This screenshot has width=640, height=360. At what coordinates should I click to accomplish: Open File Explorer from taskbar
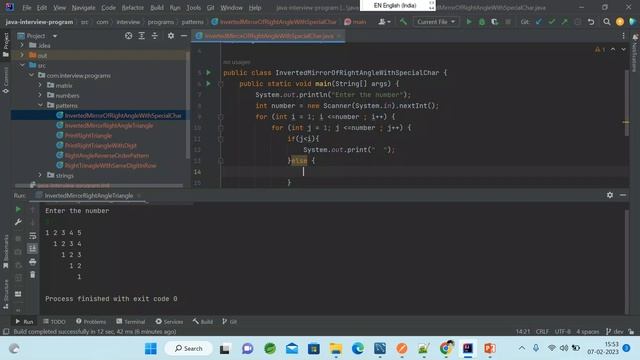(336, 349)
